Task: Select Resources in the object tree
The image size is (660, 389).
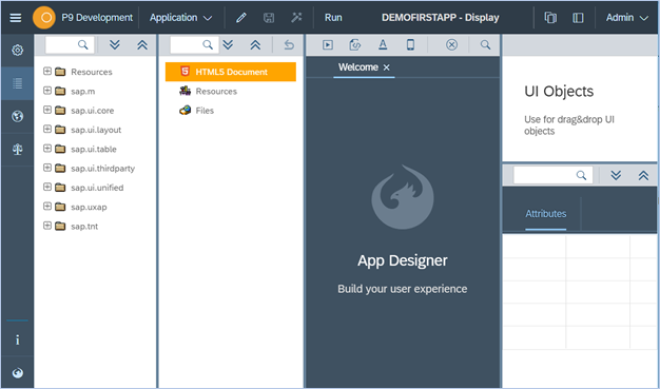Action: (216, 91)
